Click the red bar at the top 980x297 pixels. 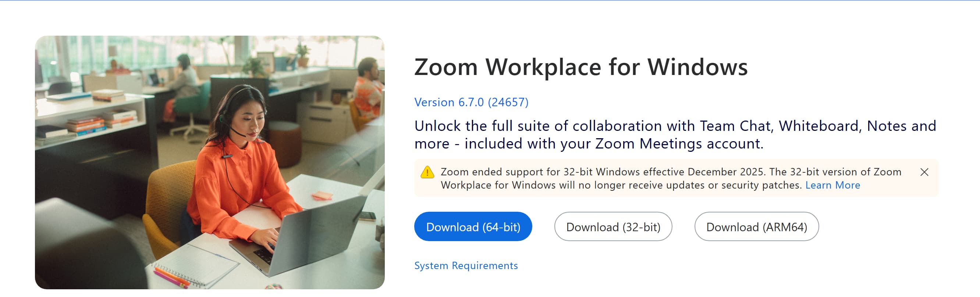(x=490, y=1)
